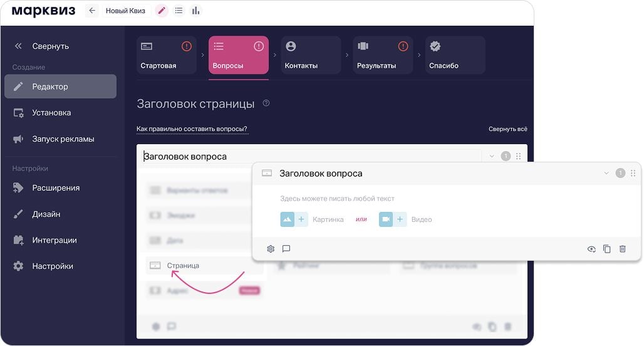Click warning icon on Результаты tab
The image size is (644, 346).
(403, 46)
